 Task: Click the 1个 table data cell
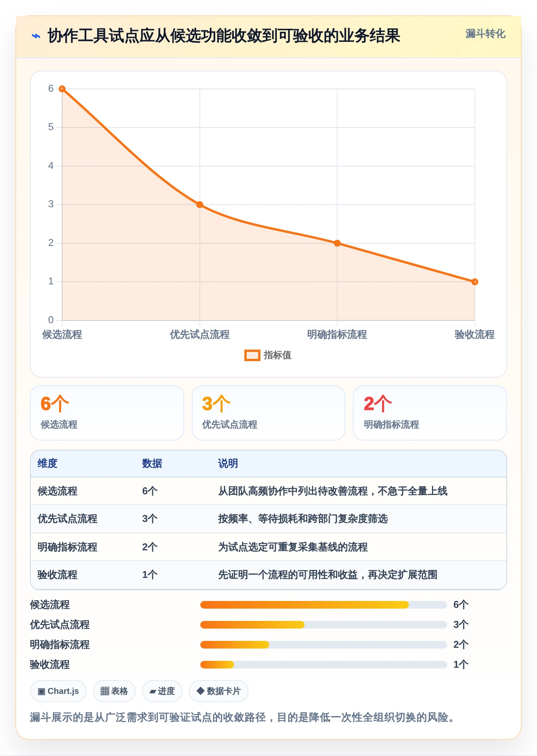click(x=150, y=575)
